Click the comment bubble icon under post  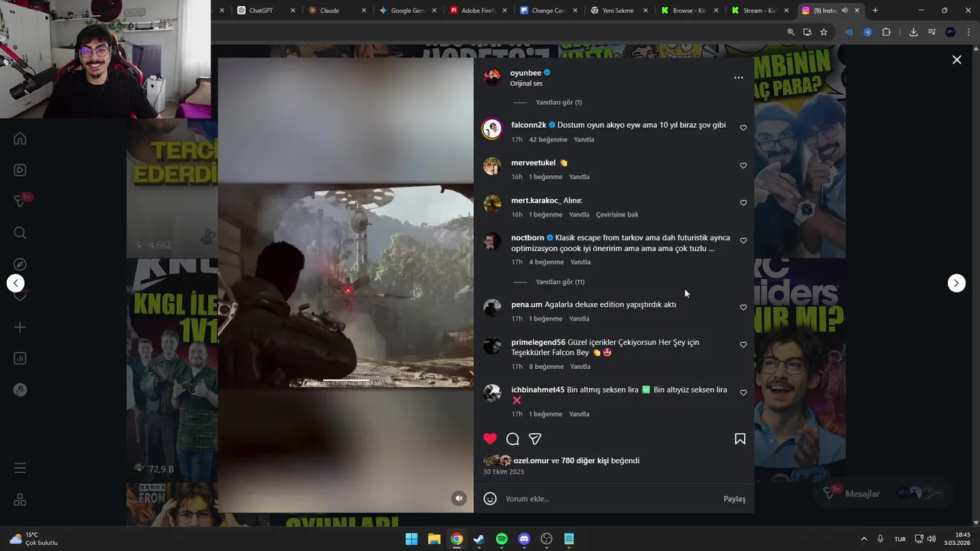(513, 439)
